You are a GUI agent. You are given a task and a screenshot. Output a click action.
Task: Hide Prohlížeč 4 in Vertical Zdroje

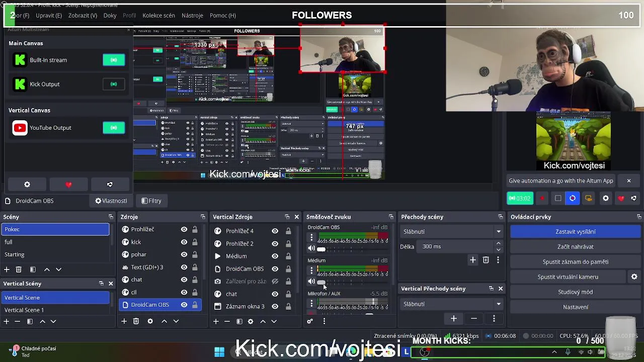click(x=275, y=231)
